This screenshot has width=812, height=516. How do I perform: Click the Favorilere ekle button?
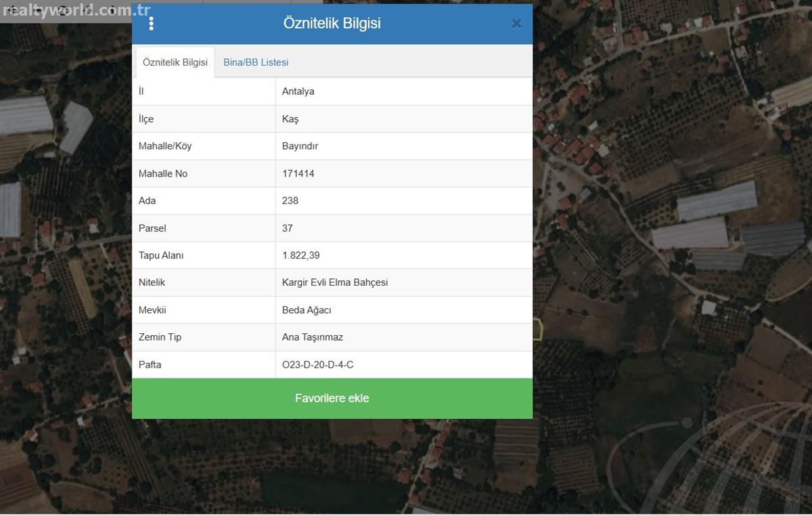(x=332, y=398)
